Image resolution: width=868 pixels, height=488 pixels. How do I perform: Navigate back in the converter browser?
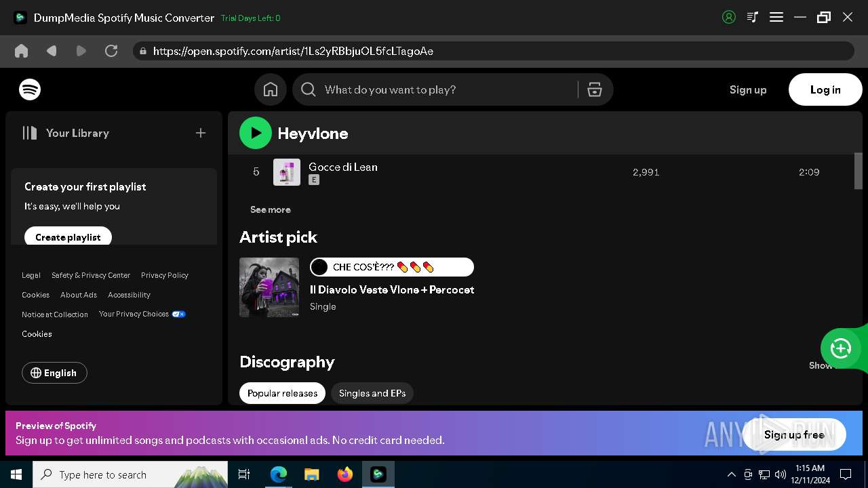point(52,51)
